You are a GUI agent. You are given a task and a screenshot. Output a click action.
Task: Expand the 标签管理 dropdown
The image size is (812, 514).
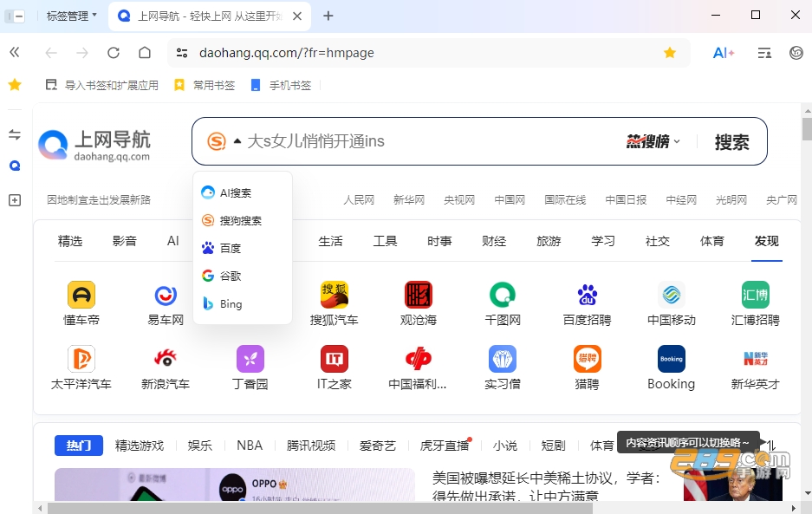point(71,16)
